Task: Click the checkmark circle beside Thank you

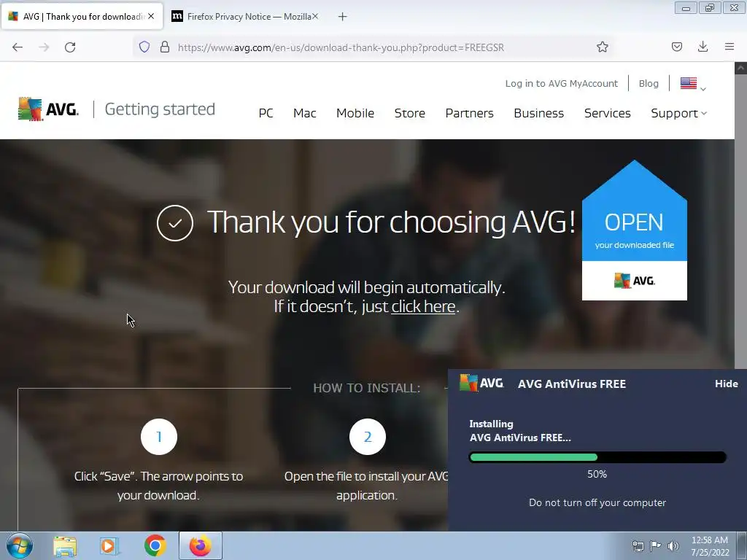Action: click(175, 223)
